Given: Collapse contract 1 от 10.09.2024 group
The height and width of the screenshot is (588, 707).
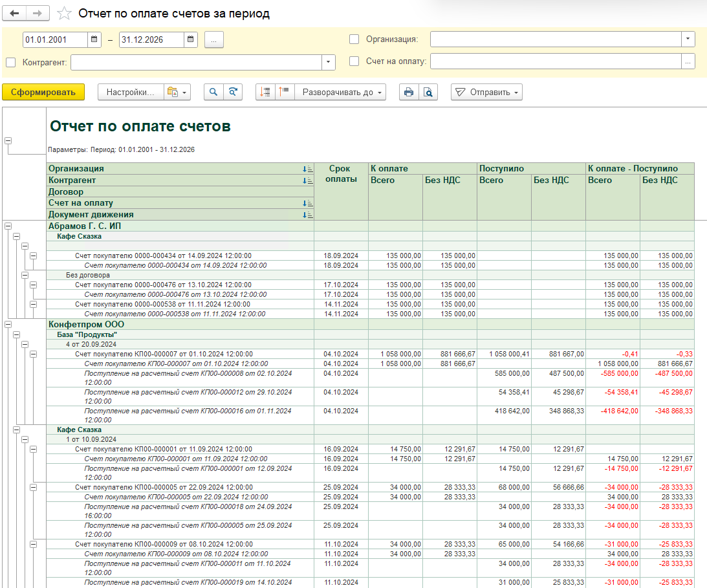Looking at the screenshot, I should [x=25, y=439].
